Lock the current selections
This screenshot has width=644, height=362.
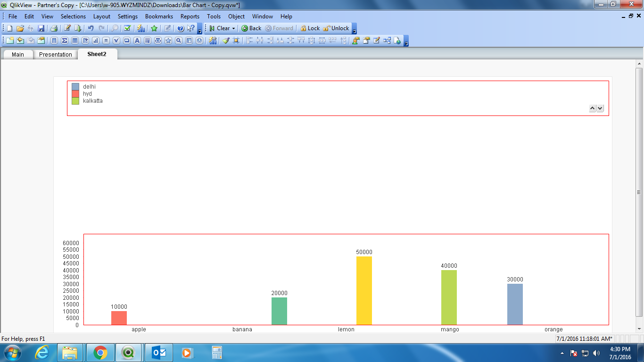310,28
